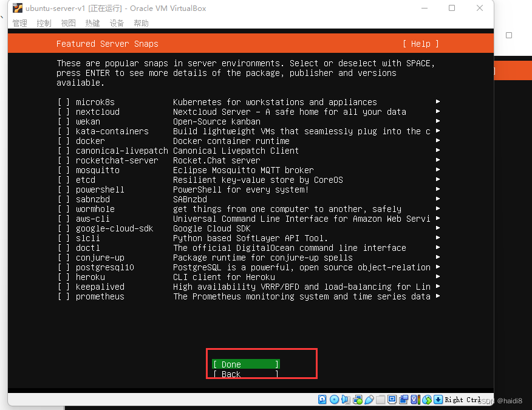This screenshot has width=532, height=410.
Task: Expand details arrow for conjure-up row
Action: point(438,258)
